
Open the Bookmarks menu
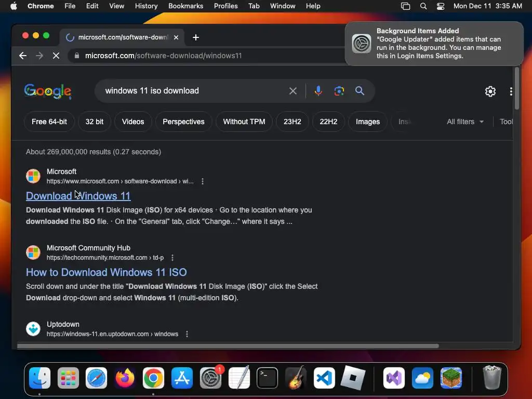[185, 6]
